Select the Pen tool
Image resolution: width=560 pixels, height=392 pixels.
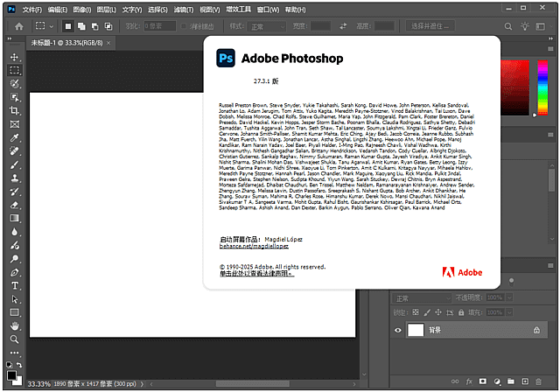[x=14, y=273]
